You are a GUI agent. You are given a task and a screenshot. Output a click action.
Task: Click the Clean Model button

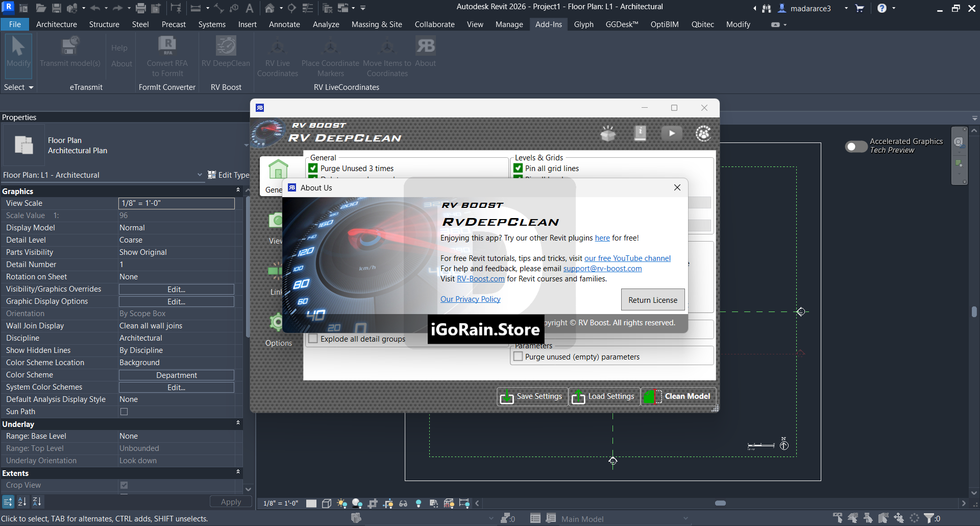point(678,396)
